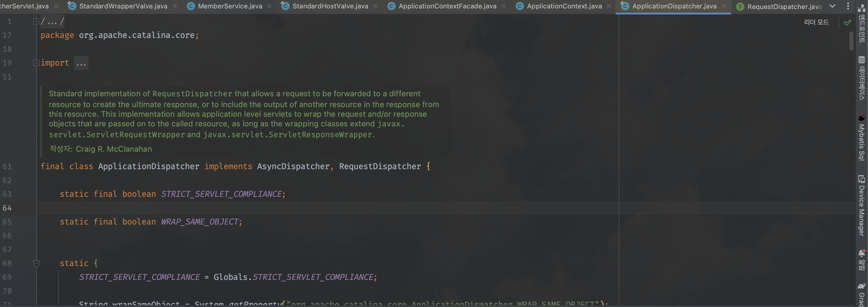Click MemberService.java class file icon
Viewport: 868px width, 307px height.
pos(191,6)
